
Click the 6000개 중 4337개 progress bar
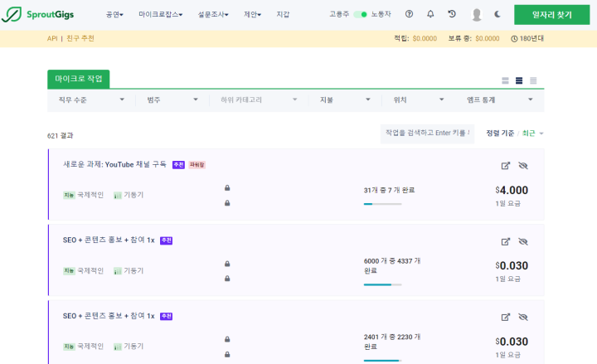[382, 284]
